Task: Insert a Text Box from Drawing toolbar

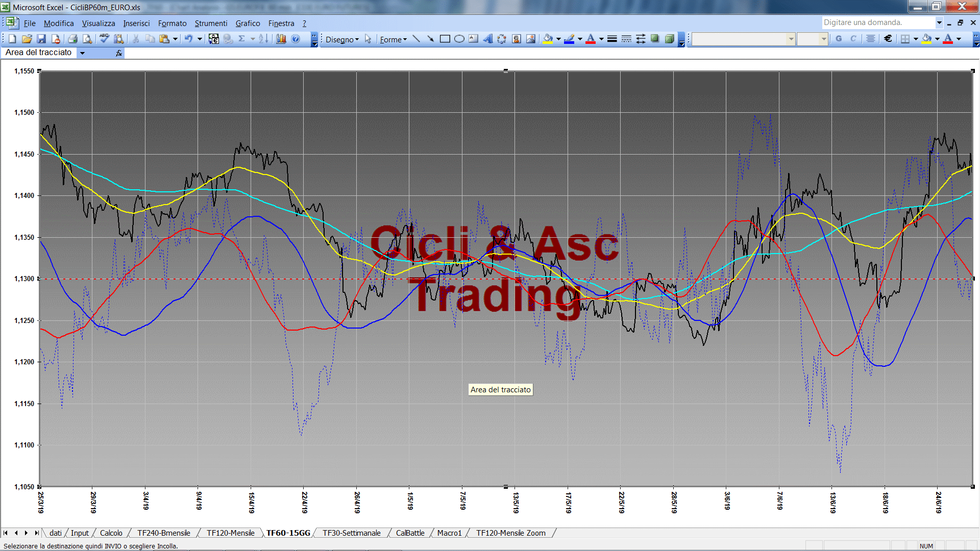Action: point(473,39)
